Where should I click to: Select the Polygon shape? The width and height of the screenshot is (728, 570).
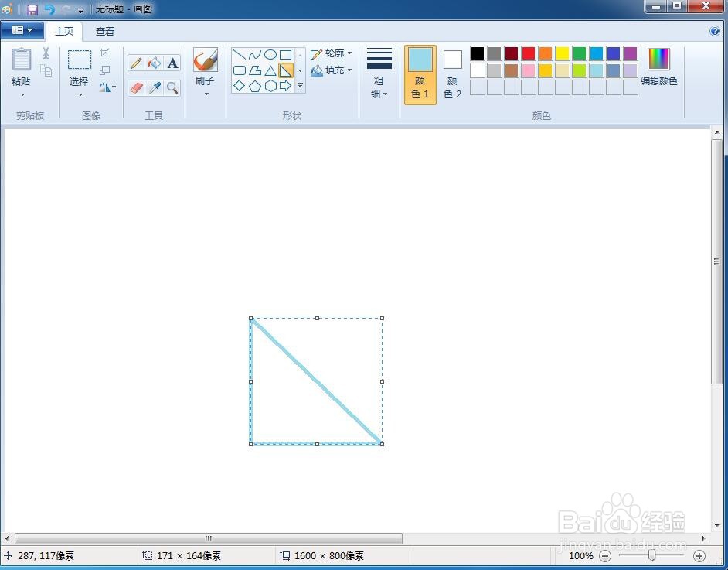[x=255, y=70]
